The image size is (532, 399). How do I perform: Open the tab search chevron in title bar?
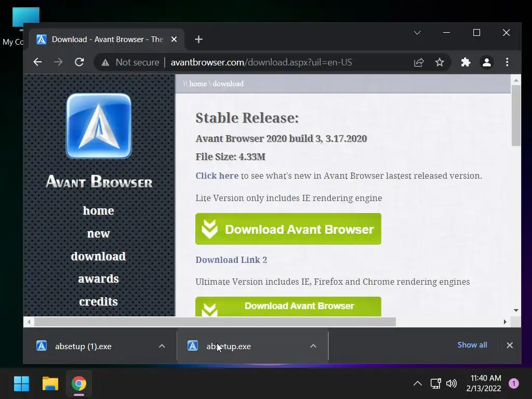tap(417, 33)
